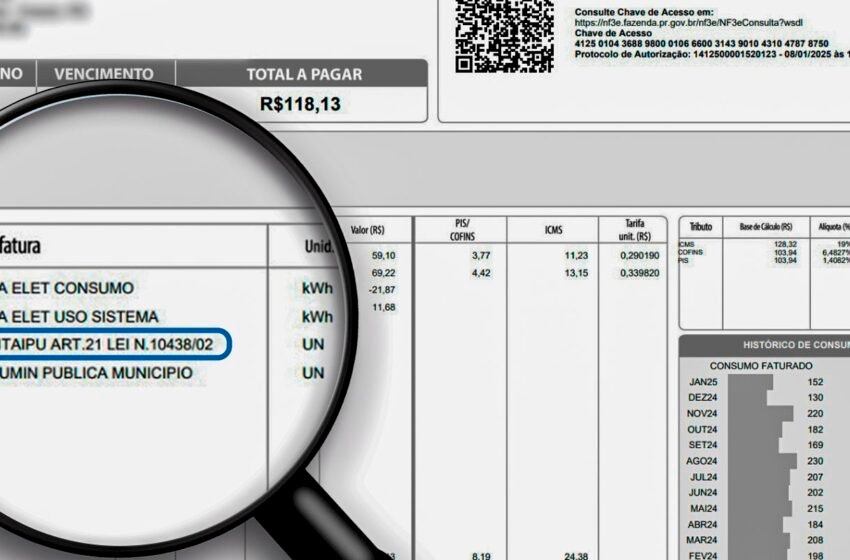Select the A ELET USO SISTEMA row
The height and width of the screenshot is (560, 850).
click(x=79, y=317)
